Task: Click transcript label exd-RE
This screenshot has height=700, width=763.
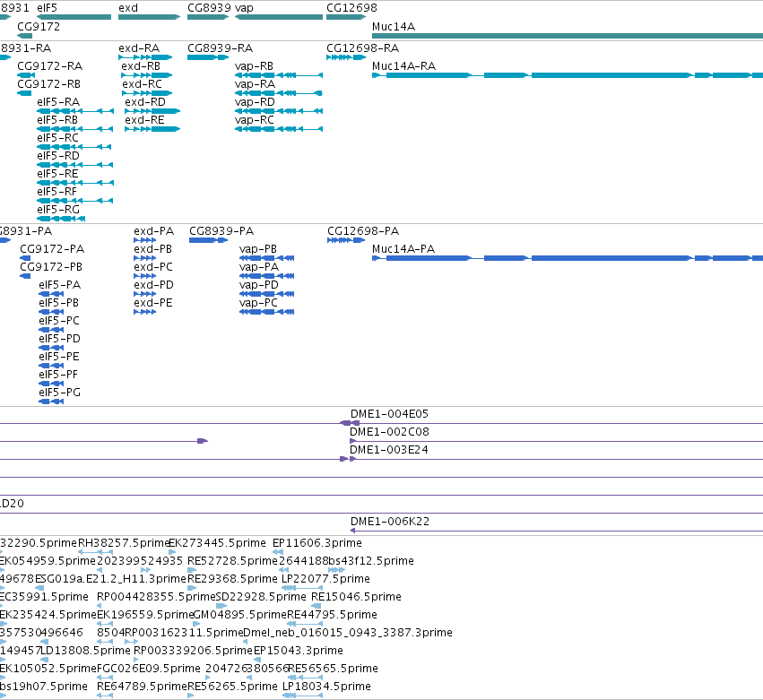Action: point(144,120)
